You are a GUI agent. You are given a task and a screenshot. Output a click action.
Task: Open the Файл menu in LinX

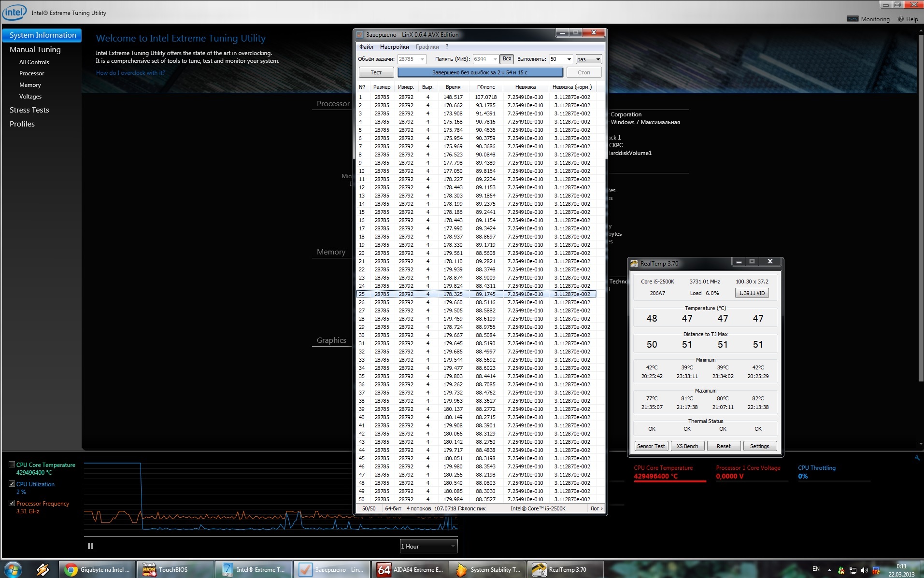tap(366, 47)
